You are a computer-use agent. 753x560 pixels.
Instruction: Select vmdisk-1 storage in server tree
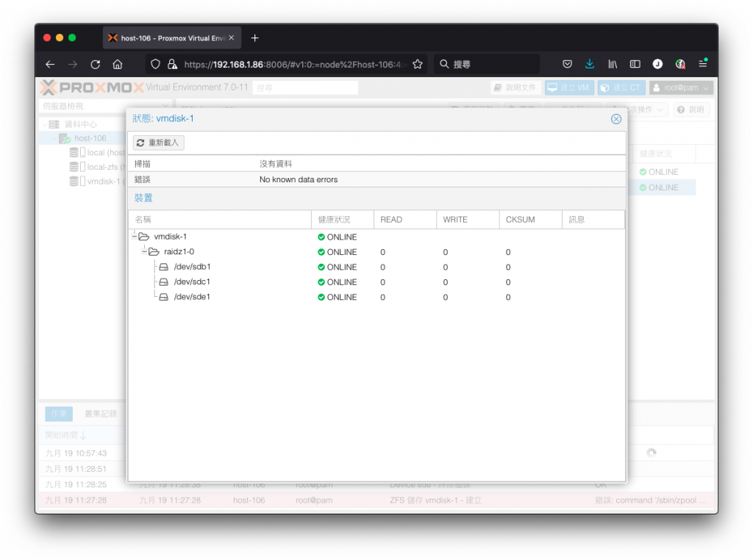[x=96, y=182]
